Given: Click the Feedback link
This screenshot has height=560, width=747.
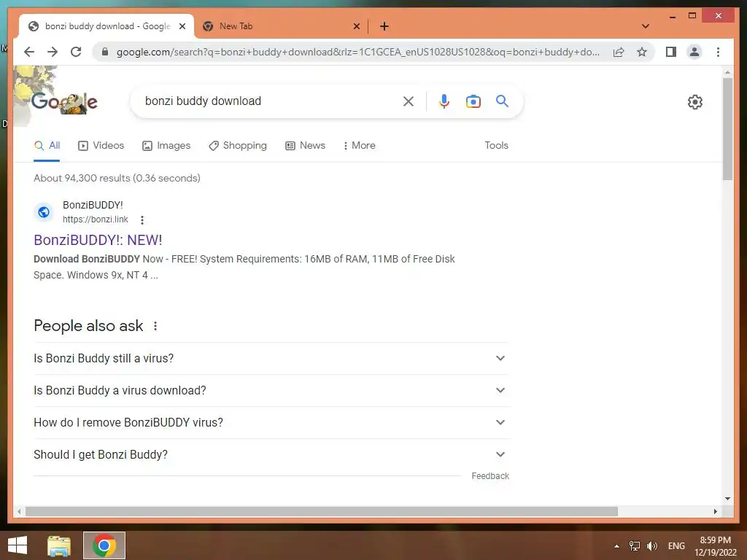Looking at the screenshot, I should tap(490, 476).
